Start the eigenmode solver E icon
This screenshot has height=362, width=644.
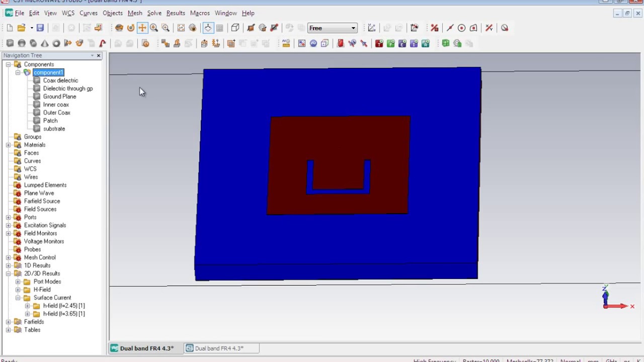pos(403,44)
